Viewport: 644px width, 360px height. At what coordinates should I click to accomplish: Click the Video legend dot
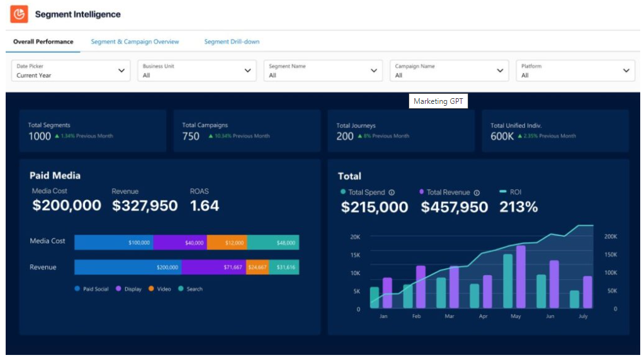pyautogui.click(x=151, y=289)
